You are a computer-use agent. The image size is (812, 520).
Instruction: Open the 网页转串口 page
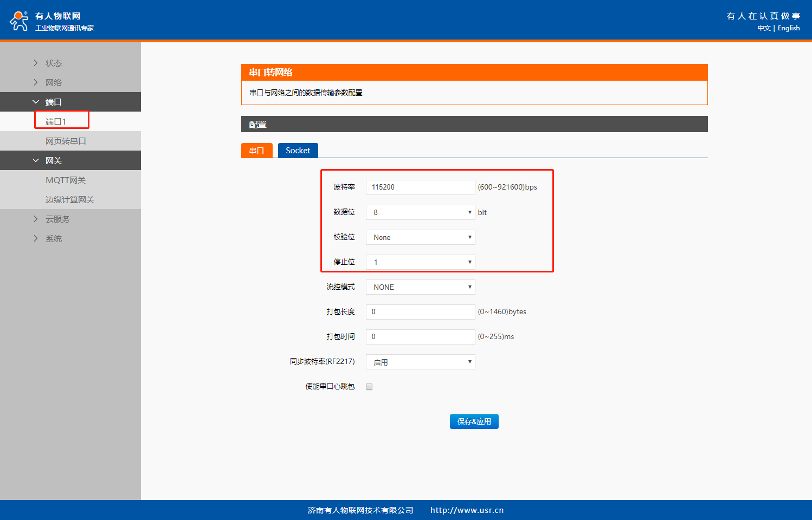[66, 141]
